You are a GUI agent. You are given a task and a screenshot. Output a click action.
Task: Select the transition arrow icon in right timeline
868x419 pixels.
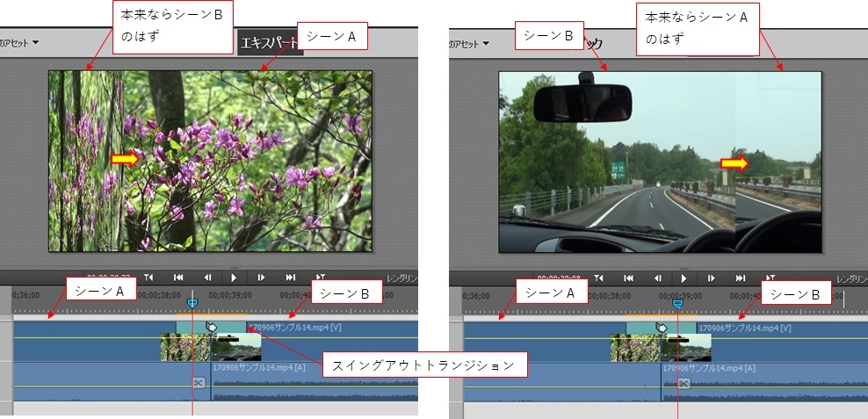(x=661, y=328)
